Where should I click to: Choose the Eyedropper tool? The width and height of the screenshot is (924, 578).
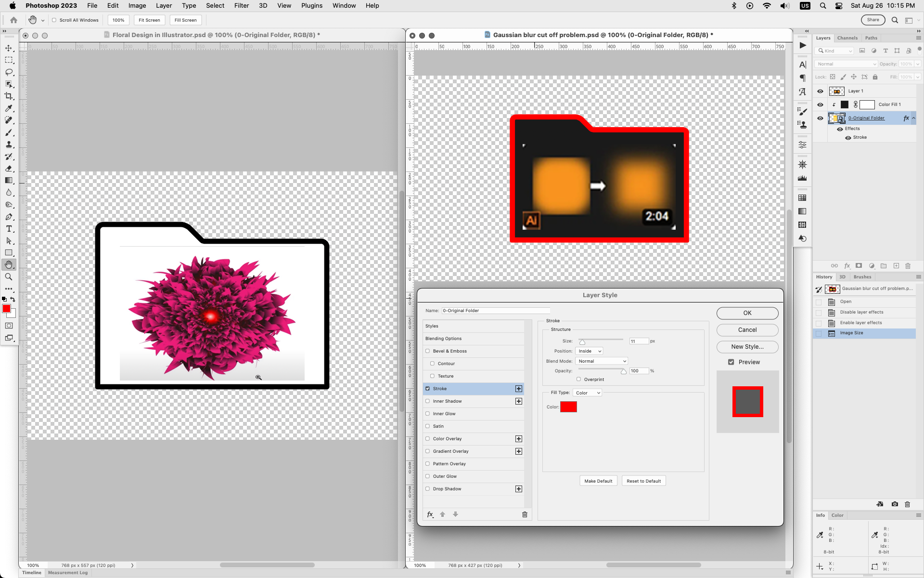(x=9, y=108)
